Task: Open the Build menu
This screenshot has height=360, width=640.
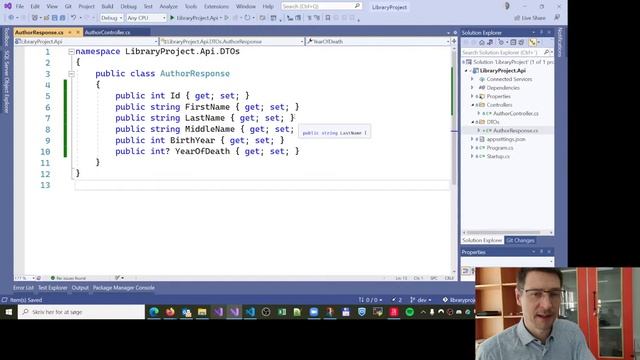Action: (107, 7)
